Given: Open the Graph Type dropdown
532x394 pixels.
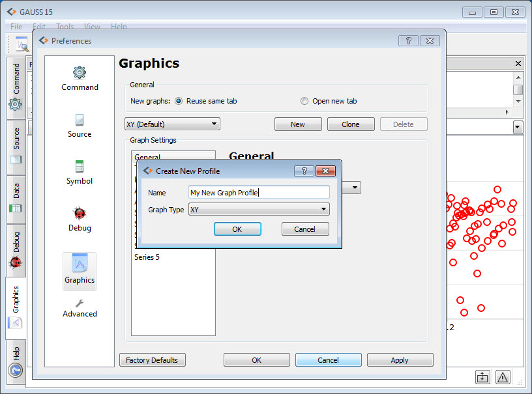Looking at the screenshot, I should coord(259,209).
